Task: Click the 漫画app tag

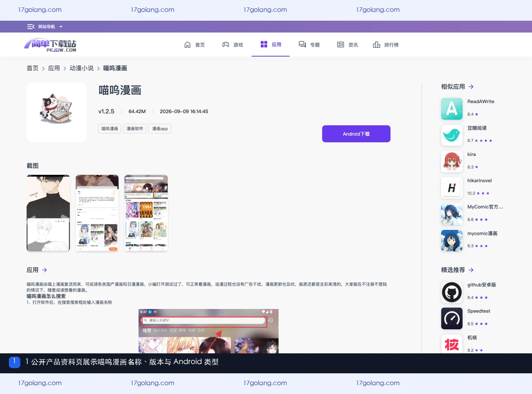Action: pyautogui.click(x=160, y=129)
